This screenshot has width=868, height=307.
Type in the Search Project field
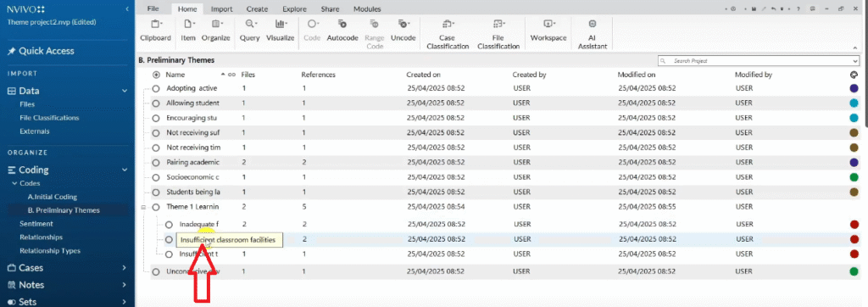point(759,61)
